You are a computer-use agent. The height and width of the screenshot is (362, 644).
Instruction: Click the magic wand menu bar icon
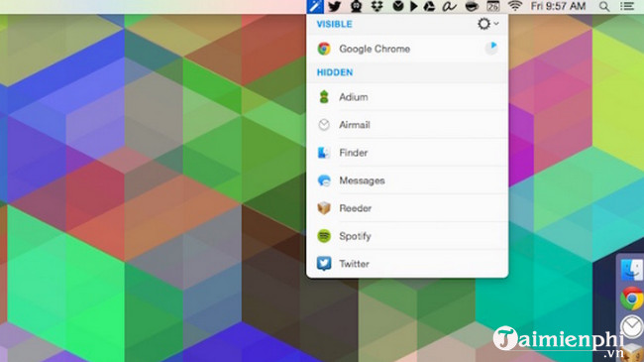pyautogui.click(x=315, y=6)
